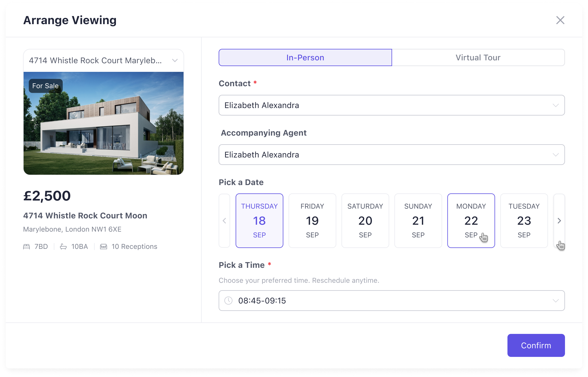Click the previous dates arrow
Screen dimensions: 588x377
coord(224,221)
